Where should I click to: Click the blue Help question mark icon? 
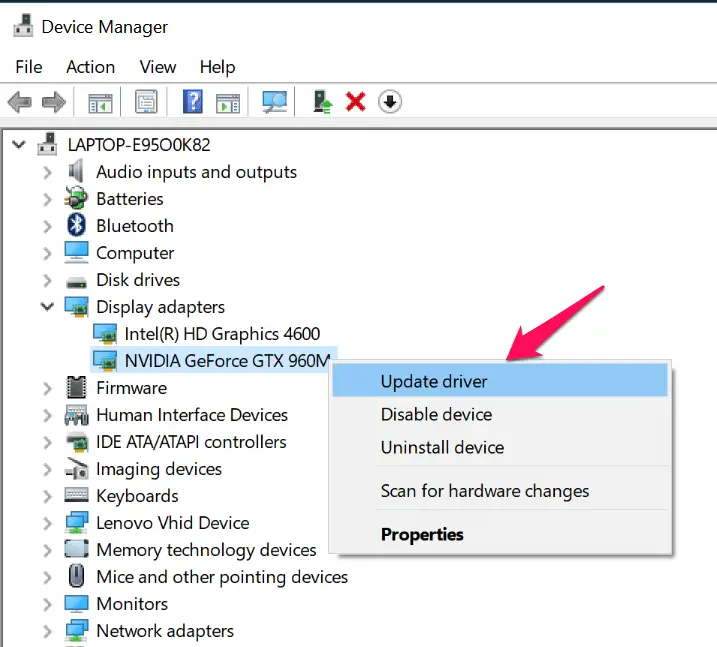point(193,102)
